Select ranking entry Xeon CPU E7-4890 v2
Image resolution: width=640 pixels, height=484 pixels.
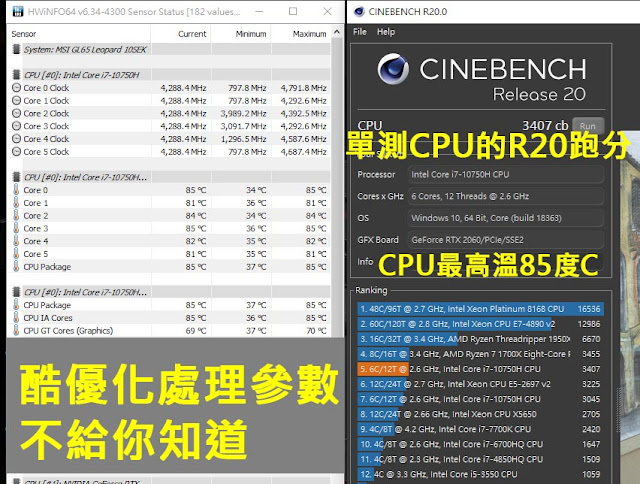pos(480,324)
